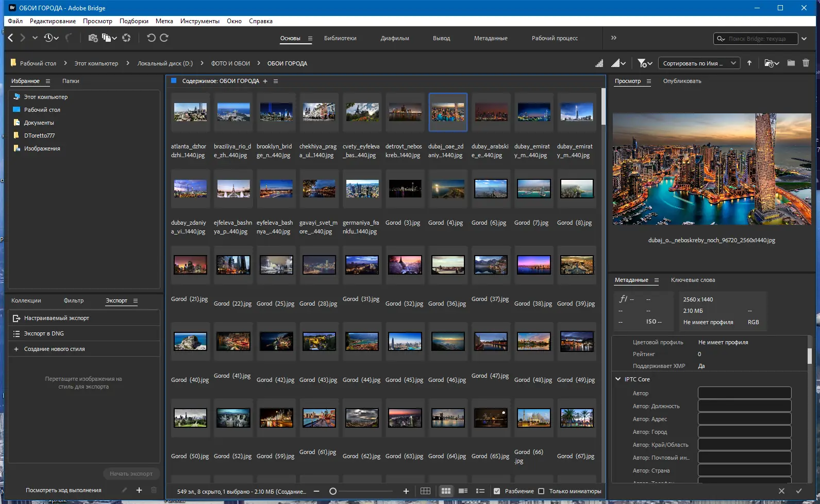Select the Gorod (45).jpg thumbnail
Screen dimensions: 820x504
pyautogui.click(x=405, y=342)
